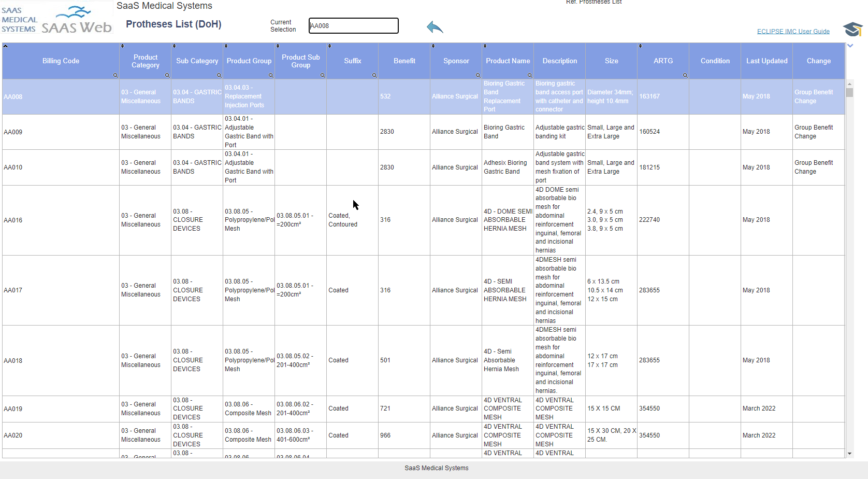Click ARTG value 160524
Image resolution: width=868 pixels, height=479 pixels.
tap(649, 132)
